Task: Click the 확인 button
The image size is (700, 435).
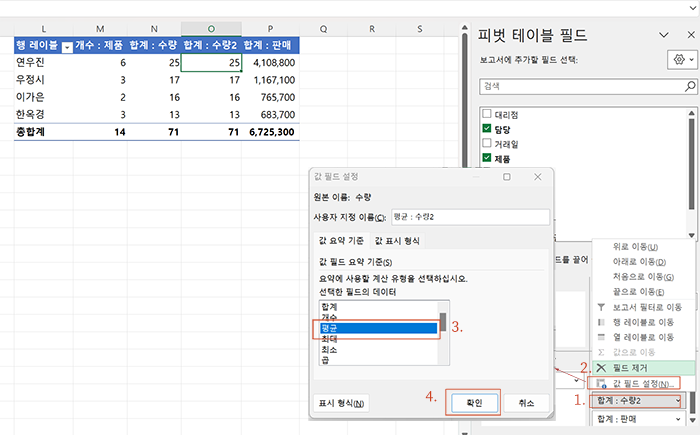Action: click(474, 403)
